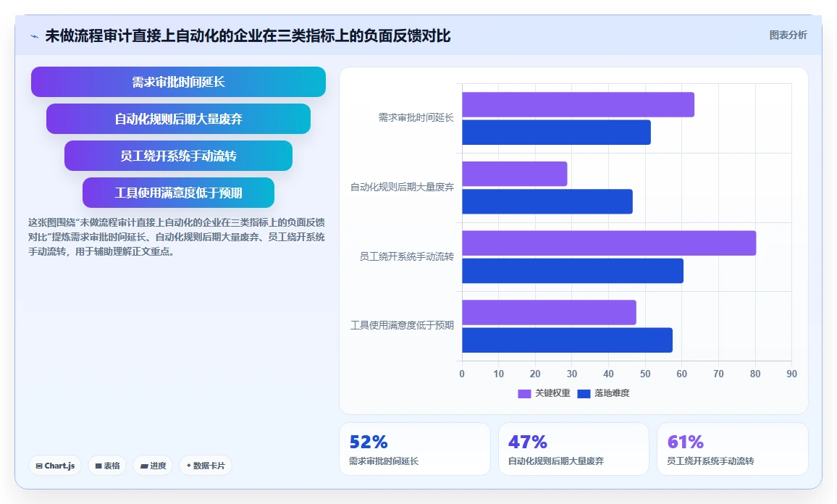Click the chart y-axis label 自动化规则后期大量废弃
This screenshot has height=504, width=837.
click(402, 187)
